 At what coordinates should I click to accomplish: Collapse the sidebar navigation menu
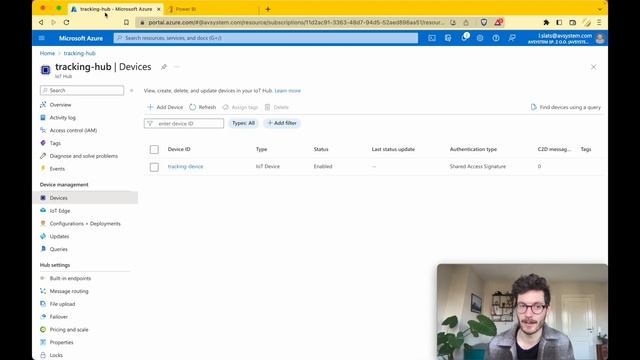131,90
